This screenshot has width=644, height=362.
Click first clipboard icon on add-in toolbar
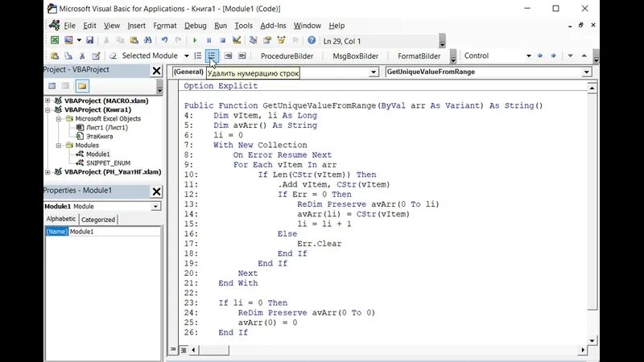55,56
